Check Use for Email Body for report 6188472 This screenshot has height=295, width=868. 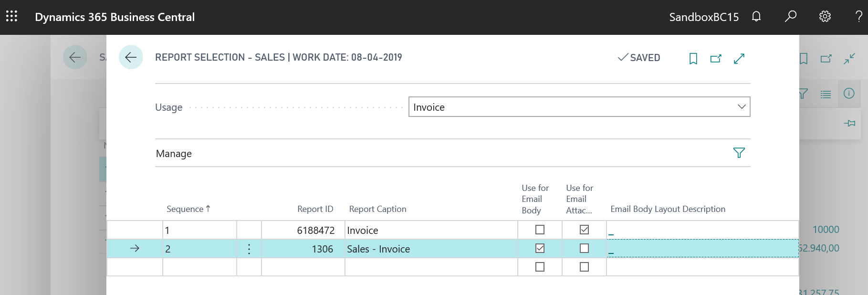point(540,230)
